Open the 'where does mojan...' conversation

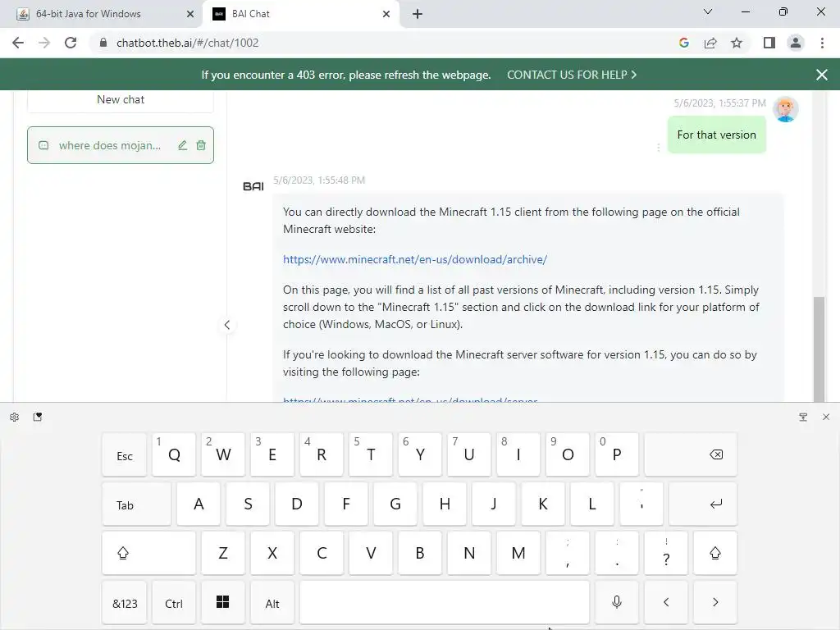(109, 145)
